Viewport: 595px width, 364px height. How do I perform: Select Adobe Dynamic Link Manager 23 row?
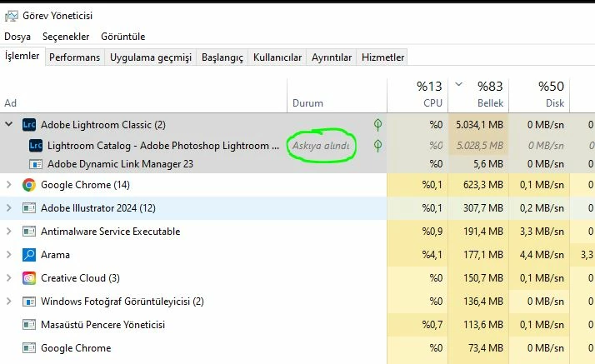297,164
